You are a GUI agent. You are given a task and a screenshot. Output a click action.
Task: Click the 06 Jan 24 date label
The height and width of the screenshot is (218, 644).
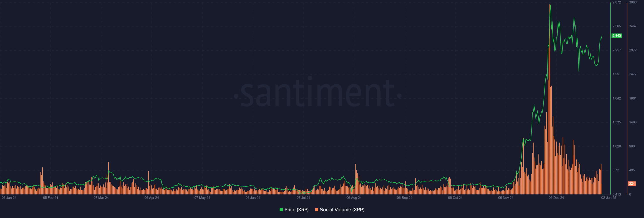coord(9,198)
